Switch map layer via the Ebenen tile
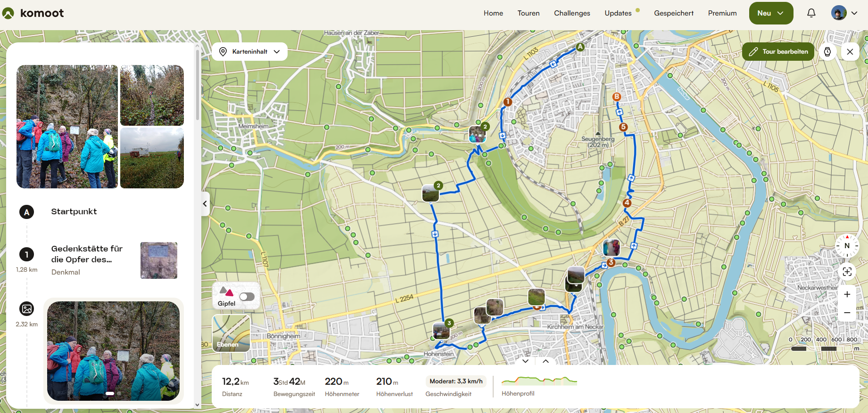The image size is (868, 413). [x=231, y=333]
